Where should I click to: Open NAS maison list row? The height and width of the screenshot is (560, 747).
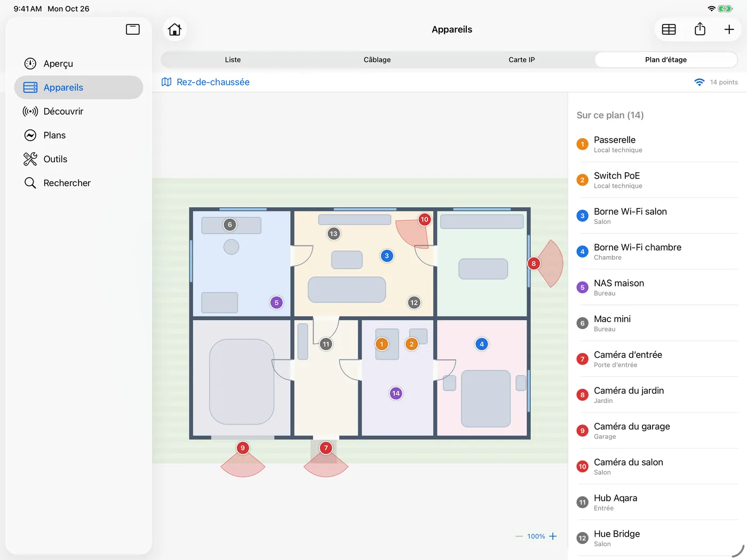[657, 287]
